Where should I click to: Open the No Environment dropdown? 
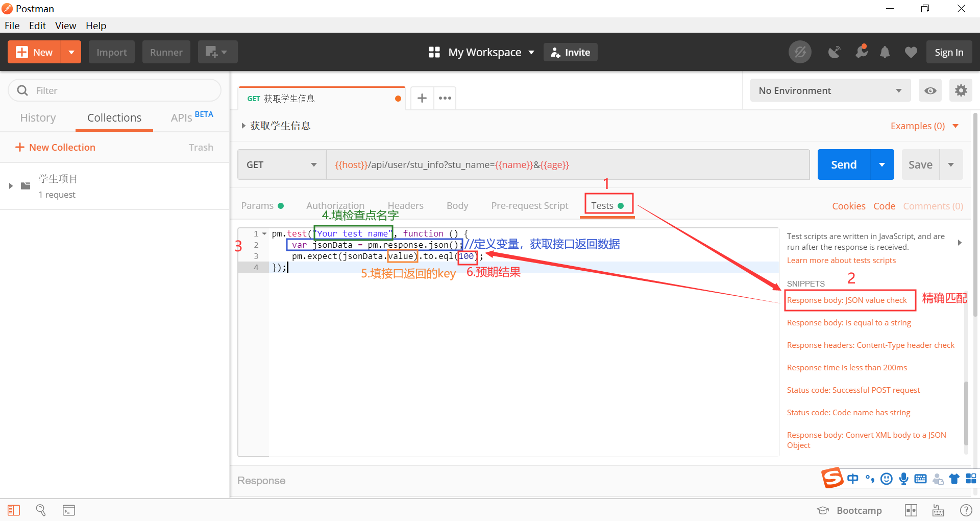830,90
